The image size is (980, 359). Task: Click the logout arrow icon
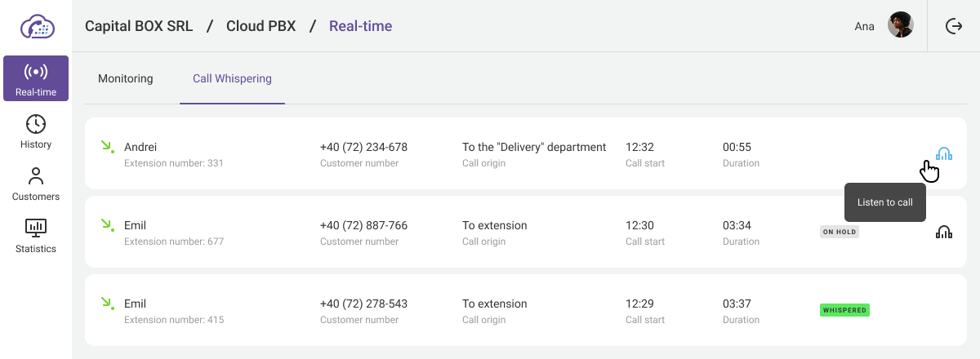coord(954,26)
